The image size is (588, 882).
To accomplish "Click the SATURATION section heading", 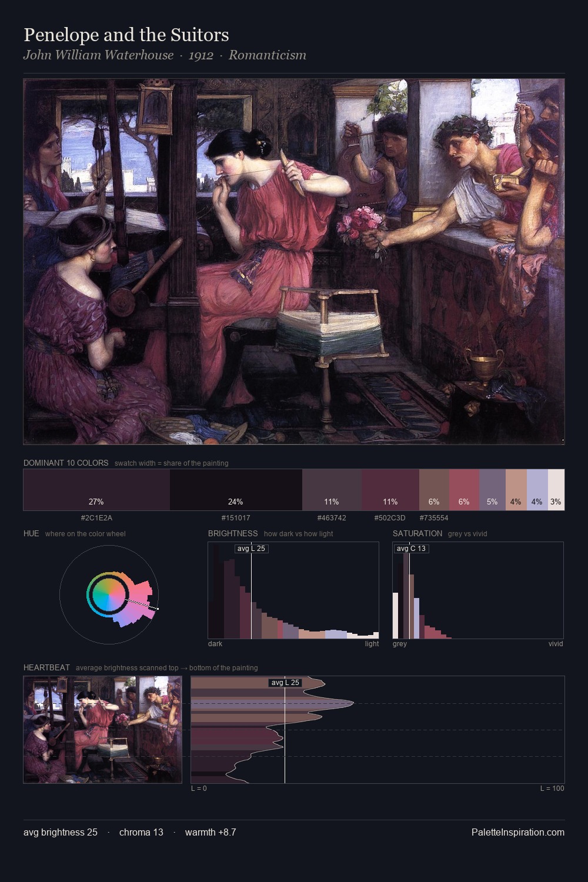I will pos(417,533).
